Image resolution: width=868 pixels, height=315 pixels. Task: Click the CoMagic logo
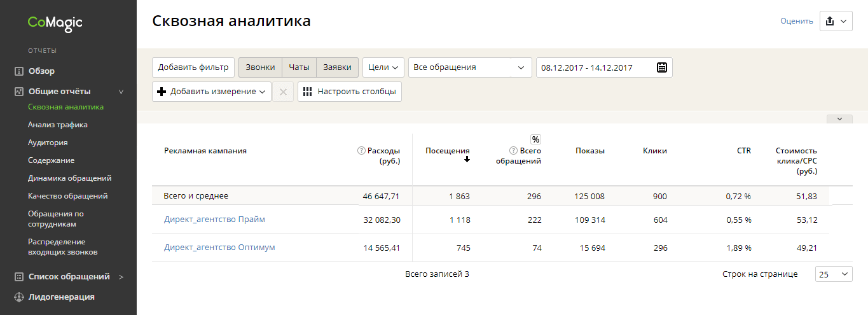55,23
